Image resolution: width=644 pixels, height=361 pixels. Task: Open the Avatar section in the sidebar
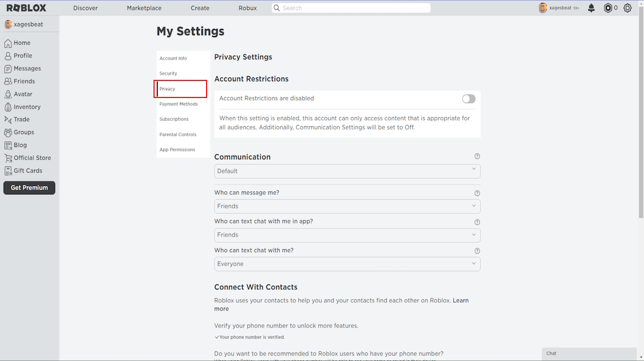coord(21,94)
